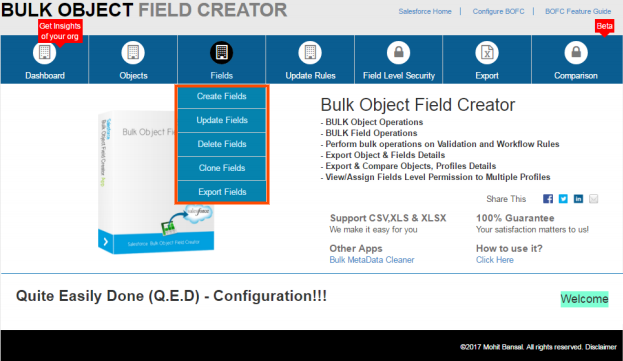The height and width of the screenshot is (361, 623).
Task: Open the Update Rules icon
Action: pos(310,52)
